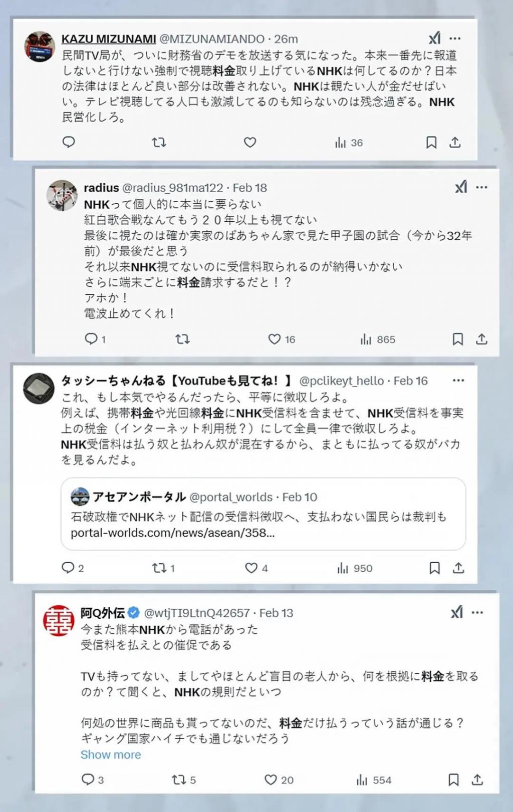Reply to the KAZU MIZUNAMI tweet
The image size is (513, 812).
point(69,142)
